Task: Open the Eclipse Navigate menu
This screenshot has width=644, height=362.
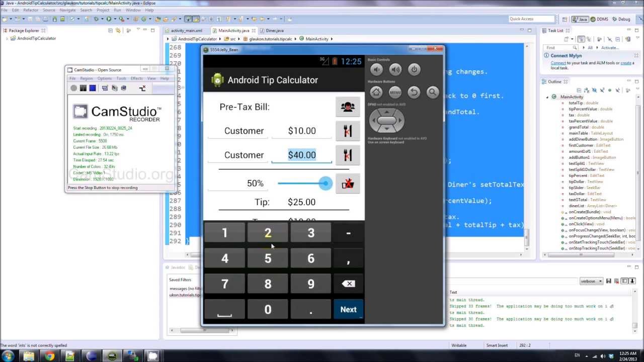Action: [x=67, y=10]
